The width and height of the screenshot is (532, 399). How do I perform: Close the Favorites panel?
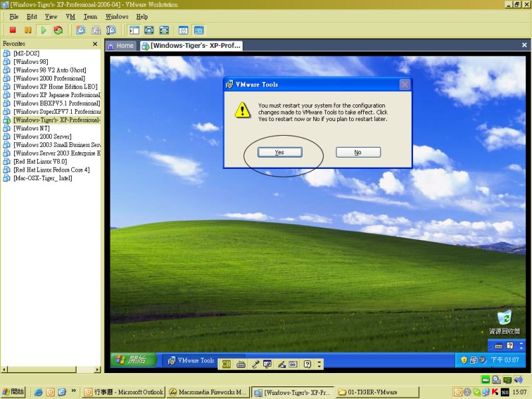click(95, 44)
